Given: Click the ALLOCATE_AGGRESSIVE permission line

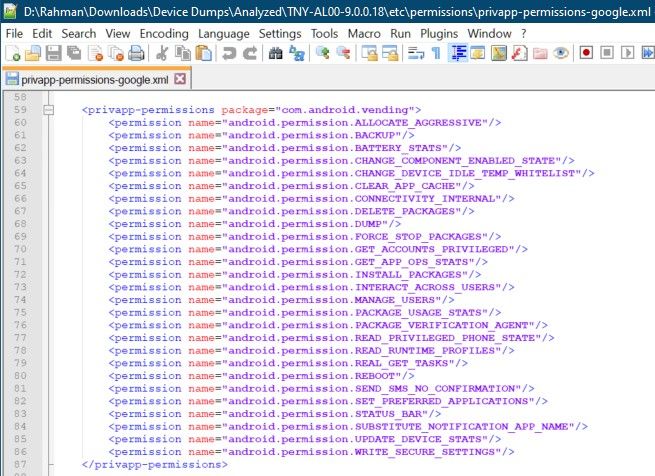Looking at the screenshot, I should [305, 122].
